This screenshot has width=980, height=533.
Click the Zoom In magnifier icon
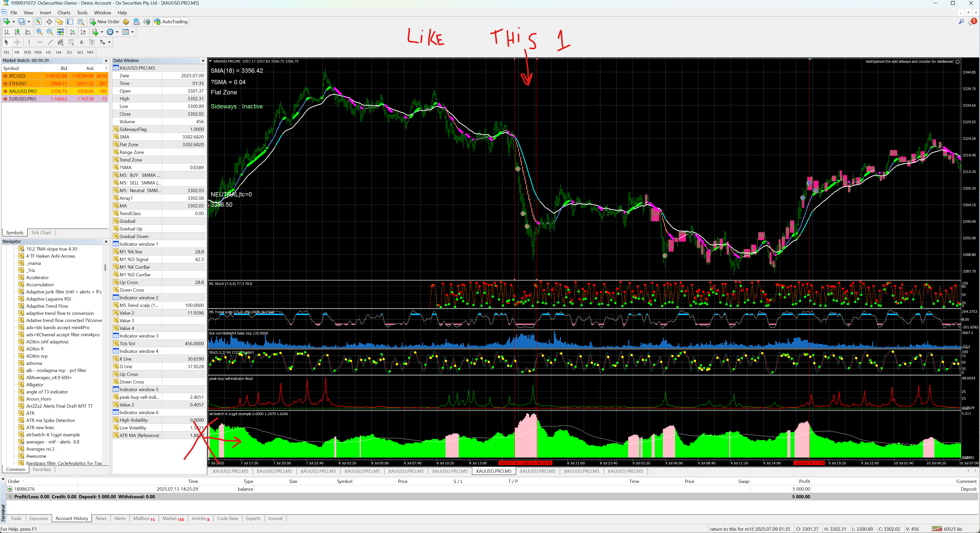39,32
